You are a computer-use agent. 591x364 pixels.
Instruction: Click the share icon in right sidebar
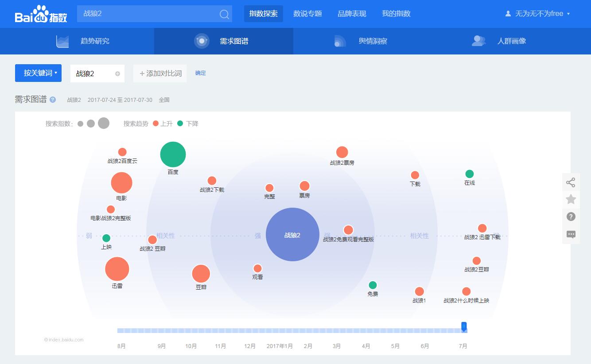[x=571, y=182]
